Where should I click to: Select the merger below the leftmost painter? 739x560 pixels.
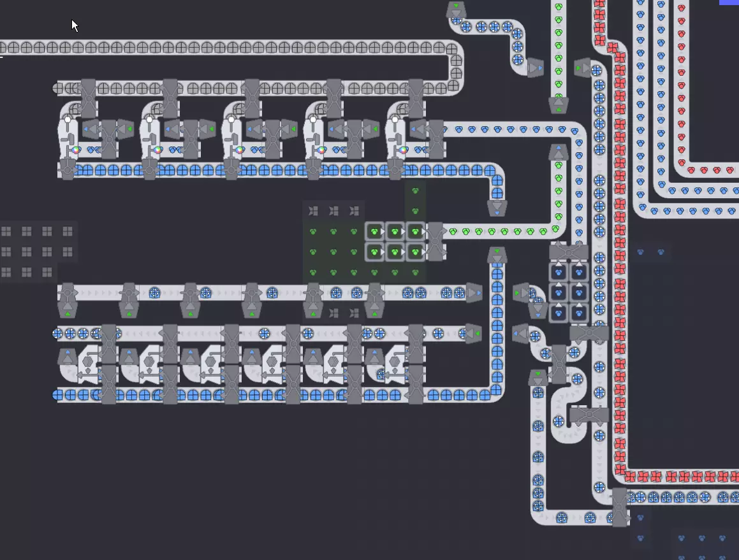tap(68, 169)
